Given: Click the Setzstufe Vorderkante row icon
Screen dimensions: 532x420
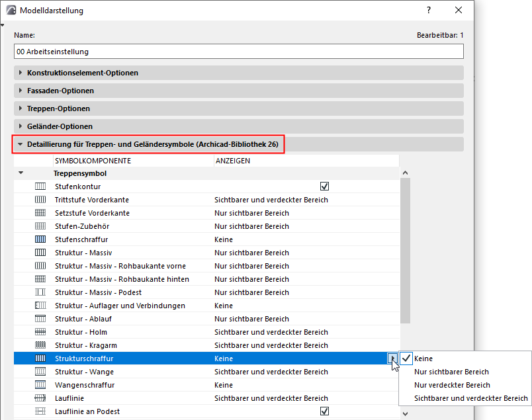Looking at the screenshot, I should pos(40,213).
